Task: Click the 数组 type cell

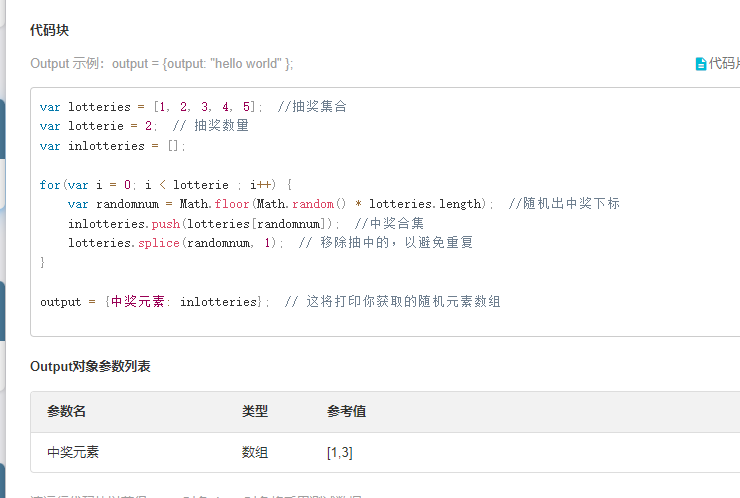Action: (x=255, y=452)
